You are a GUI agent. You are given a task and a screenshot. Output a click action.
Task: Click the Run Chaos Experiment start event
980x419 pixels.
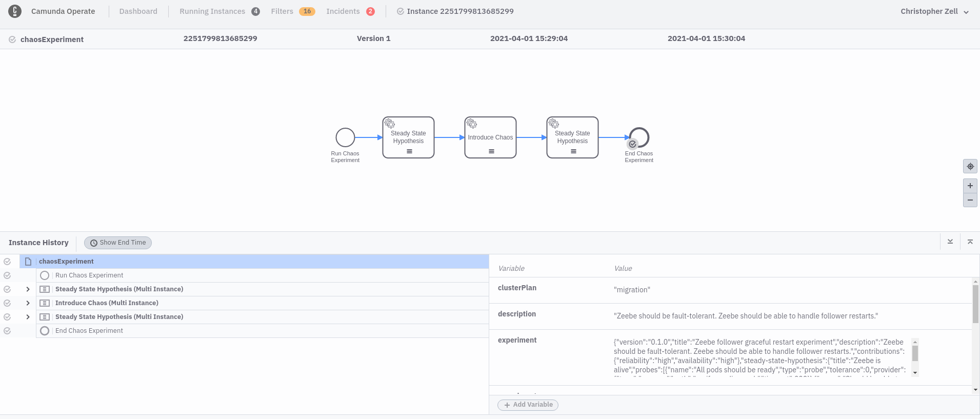345,137
